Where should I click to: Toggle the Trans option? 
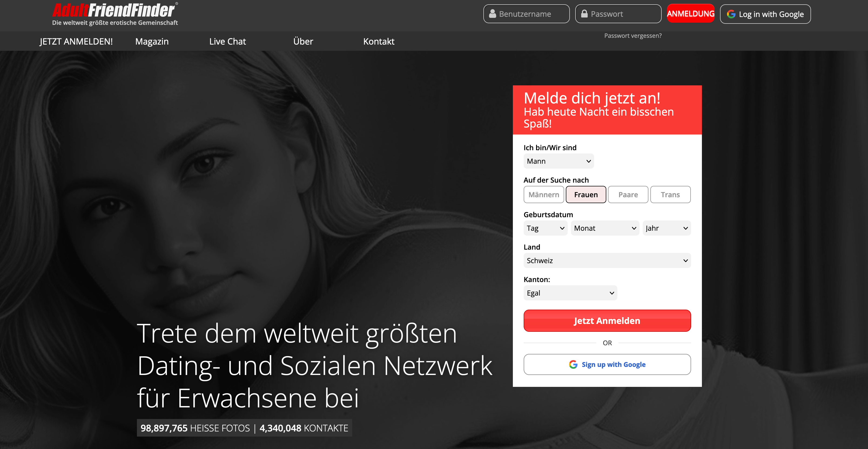tap(670, 195)
